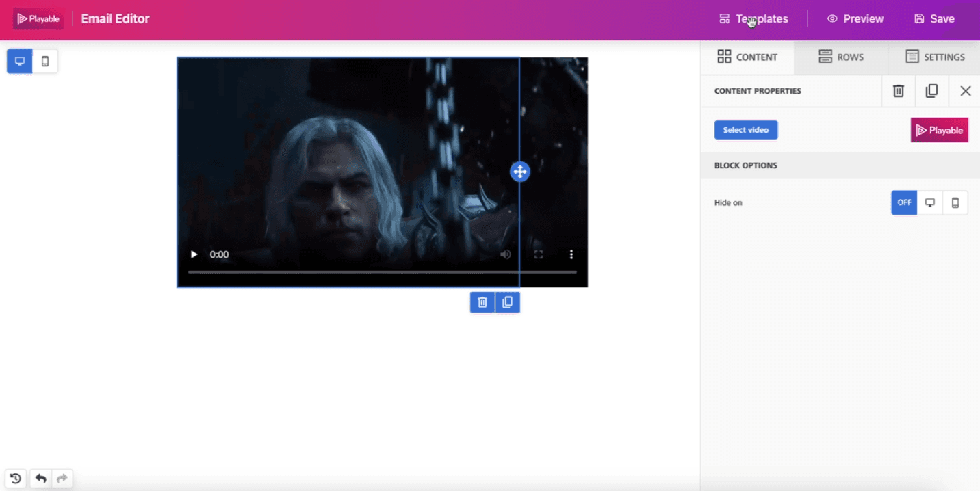Hide block on desktop
Screen dimensions: 980x491
[930, 202]
